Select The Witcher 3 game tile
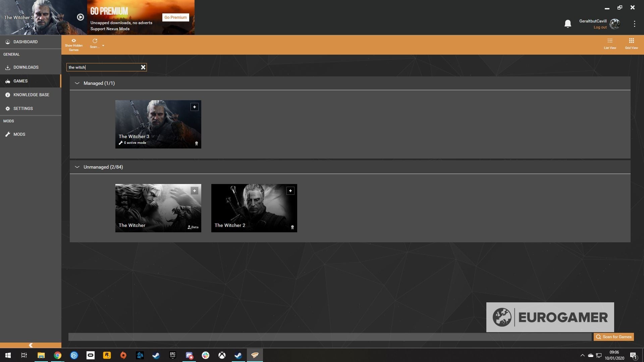The image size is (644, 362). [x=158, y=124]
